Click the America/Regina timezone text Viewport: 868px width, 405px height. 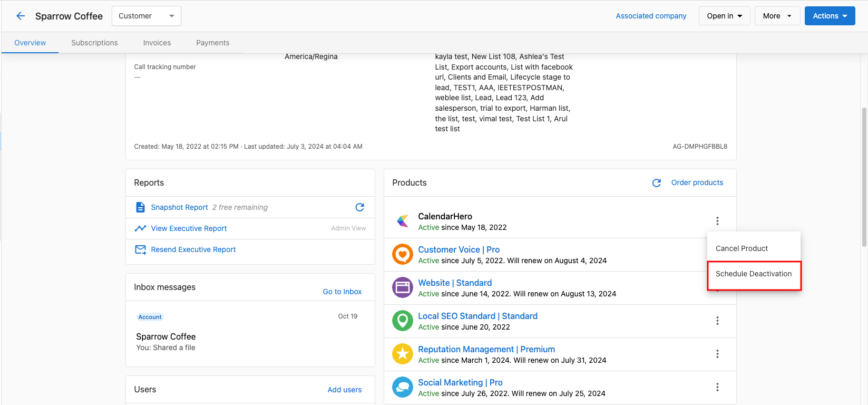(x=311, y=56)
